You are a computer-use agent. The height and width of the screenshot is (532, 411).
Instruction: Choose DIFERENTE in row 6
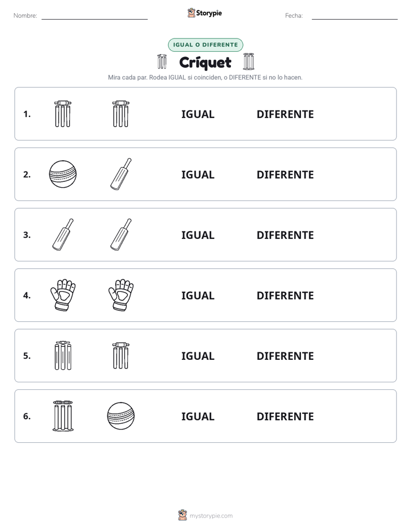pyautogui.click(x=285, y=416)
